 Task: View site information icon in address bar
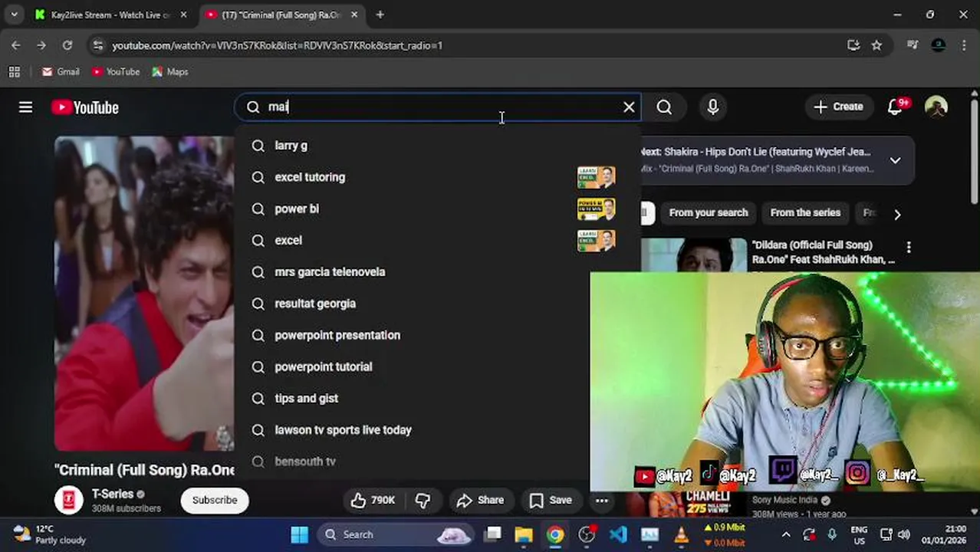pyautogui.click(x=97, y=45)
